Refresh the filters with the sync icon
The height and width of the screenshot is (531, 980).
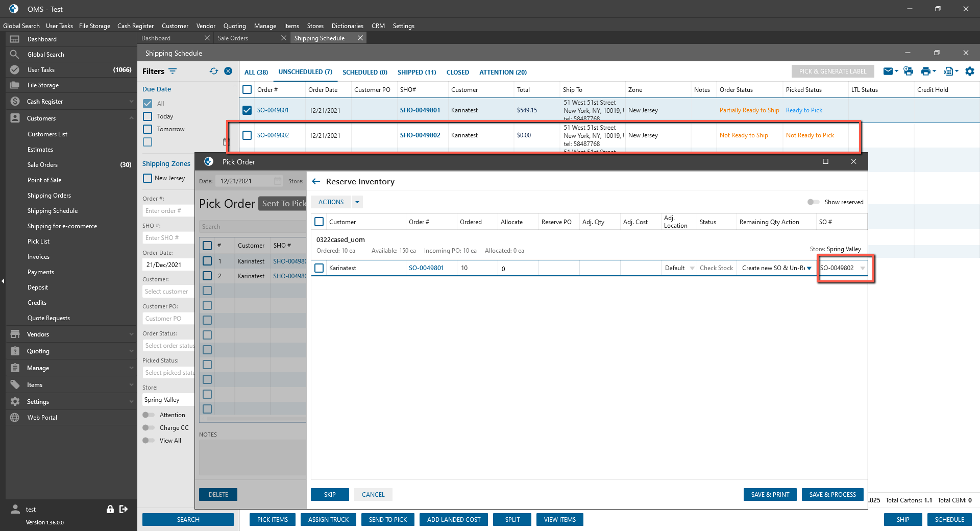(213, 71)
